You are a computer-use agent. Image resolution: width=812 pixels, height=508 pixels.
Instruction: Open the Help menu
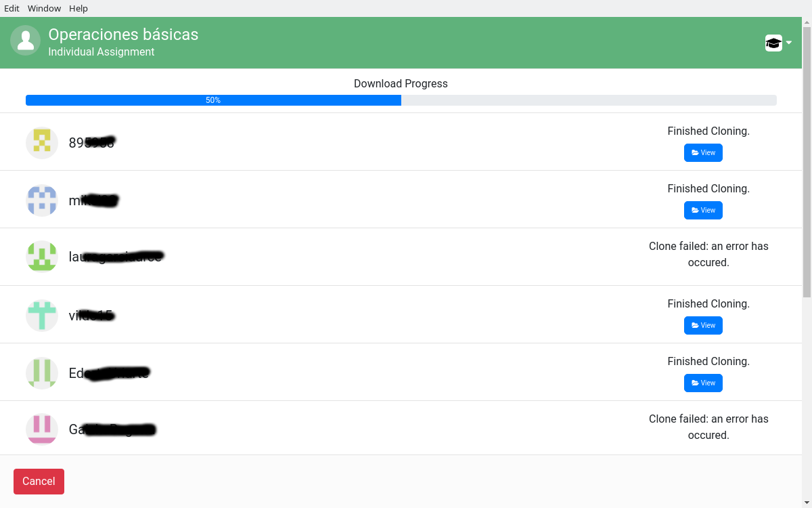coord(78,8)
